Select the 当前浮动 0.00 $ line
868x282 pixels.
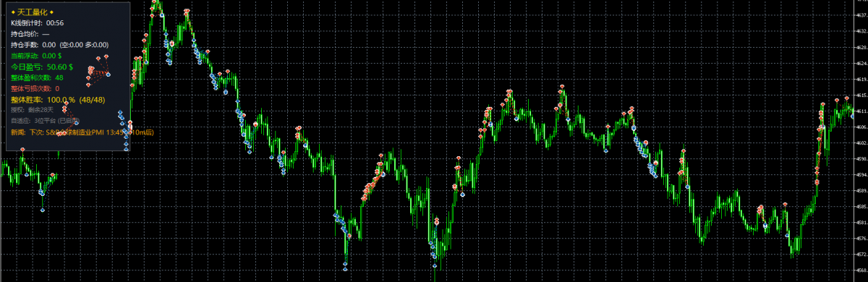(36, 55)
